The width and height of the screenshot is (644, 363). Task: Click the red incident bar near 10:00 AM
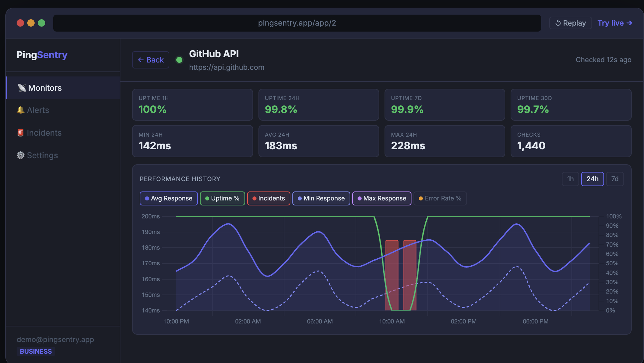click(x=392, y=274)
